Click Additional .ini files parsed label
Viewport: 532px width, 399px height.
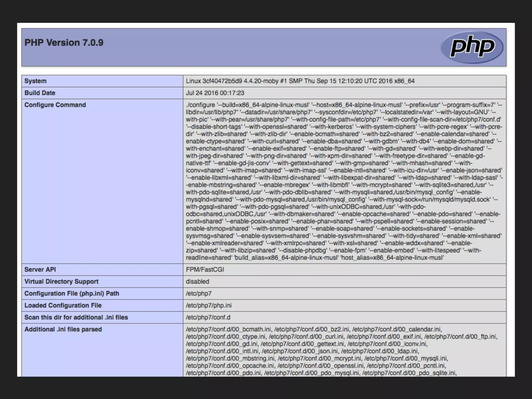pyautogui.click(x=63, y=329)
